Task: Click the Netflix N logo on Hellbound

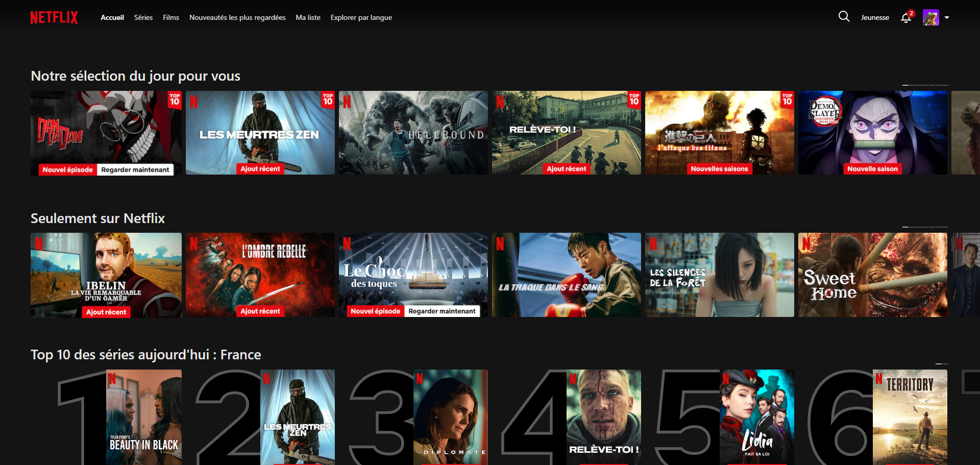Action: (347, 102)
